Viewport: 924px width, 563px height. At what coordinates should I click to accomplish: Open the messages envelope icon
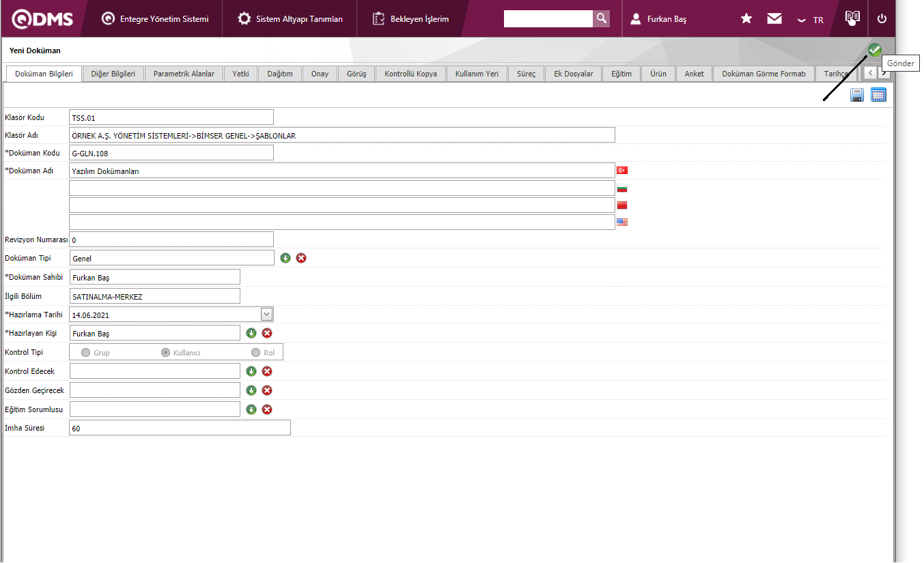coord(774,19)
